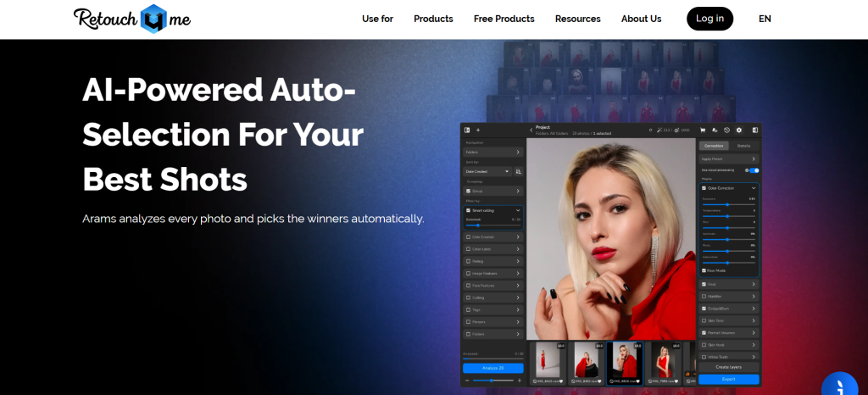Uncheck the Smart culling checkbox
The width and height of the screenshot is (868, 395).
click(x=468, y=209)
